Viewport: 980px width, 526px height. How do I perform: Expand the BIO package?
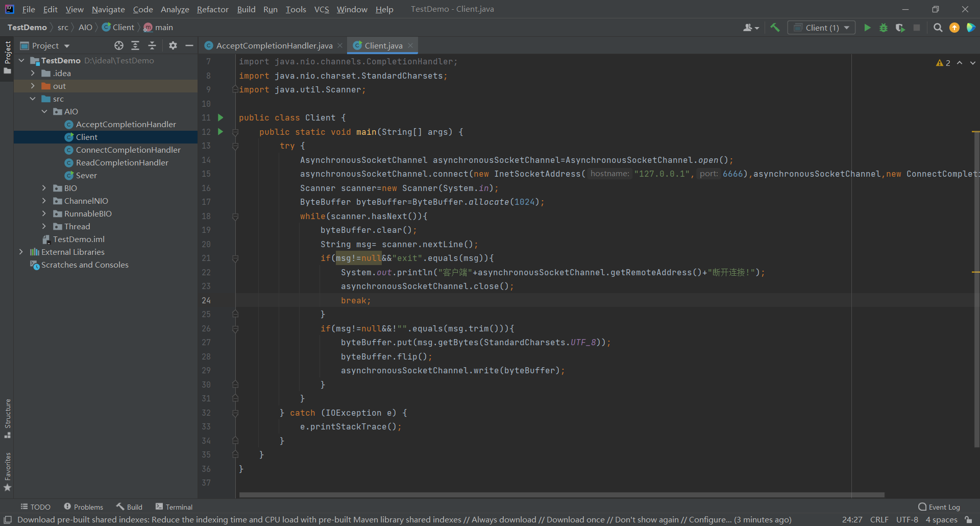pyautogui.click(x=44, y=188)
